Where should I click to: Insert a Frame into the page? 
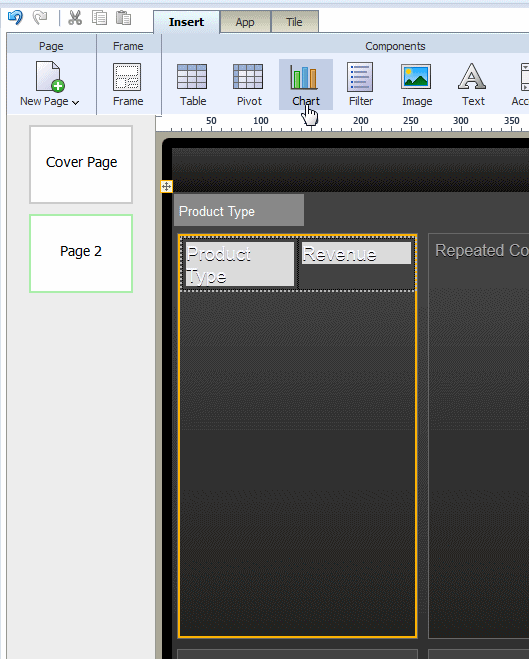click(128, 84)
